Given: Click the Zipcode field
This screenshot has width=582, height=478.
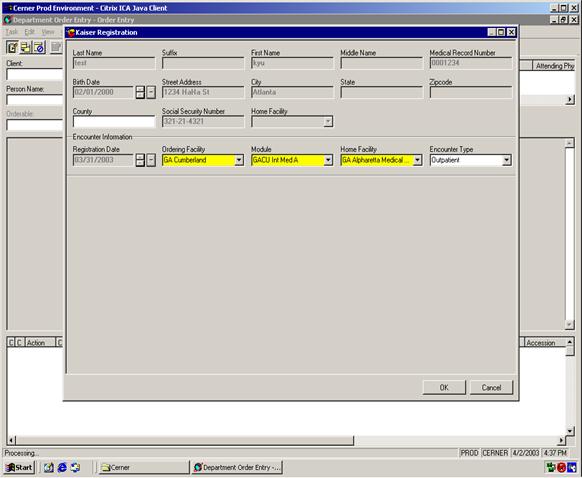Looking at the screenshot, I should (x=471, y=92).
